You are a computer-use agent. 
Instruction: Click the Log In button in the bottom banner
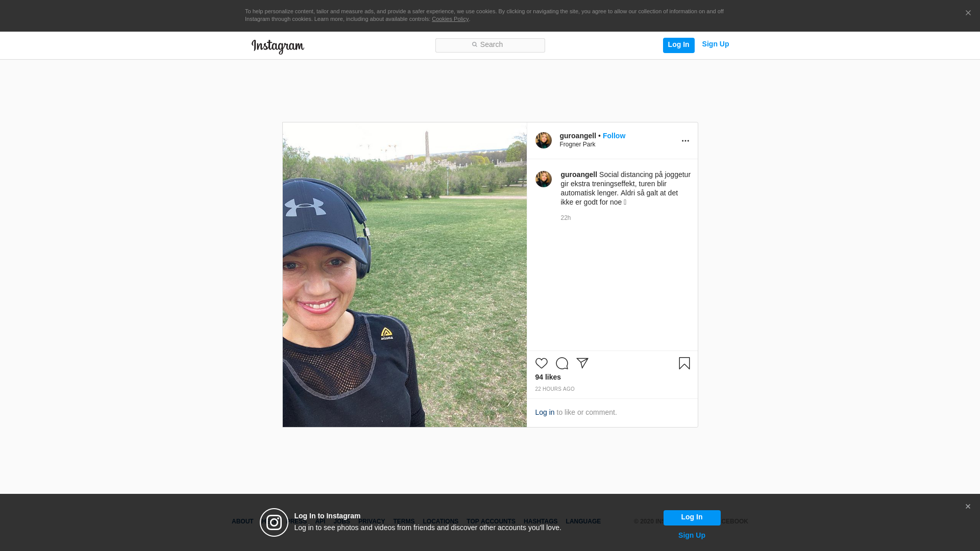692,517
